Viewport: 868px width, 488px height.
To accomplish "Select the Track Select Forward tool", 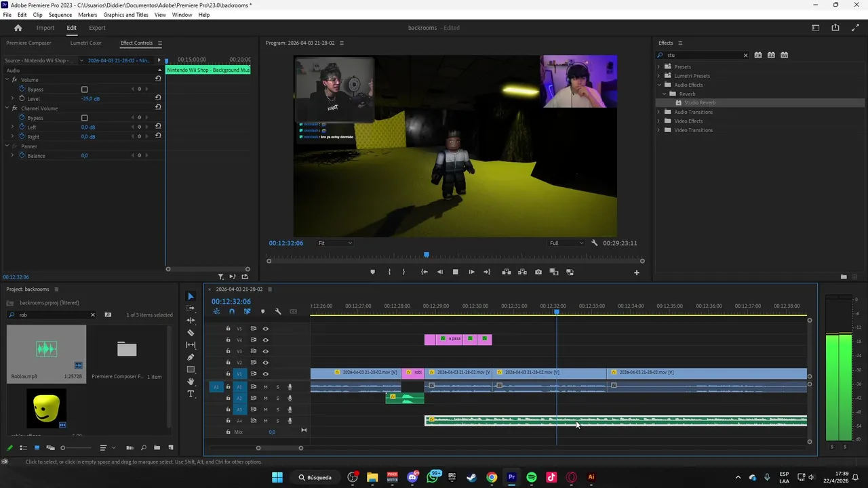I will tap(191, 308).
